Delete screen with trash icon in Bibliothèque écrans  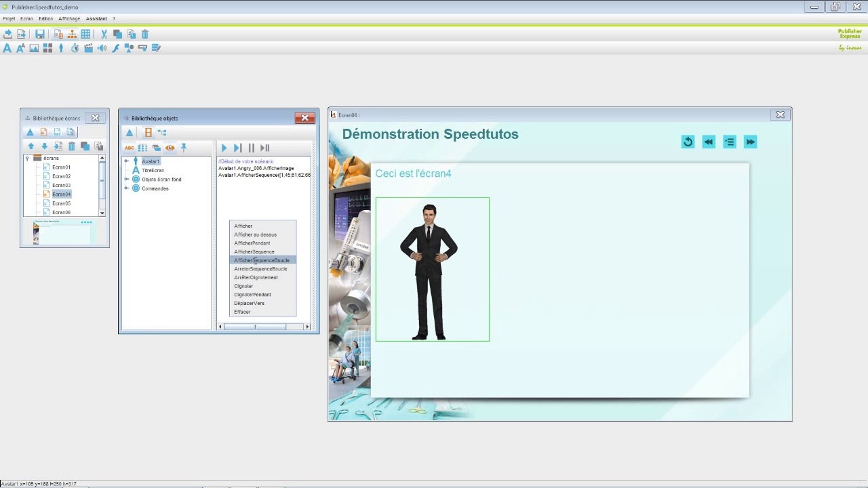click(71, 146)
